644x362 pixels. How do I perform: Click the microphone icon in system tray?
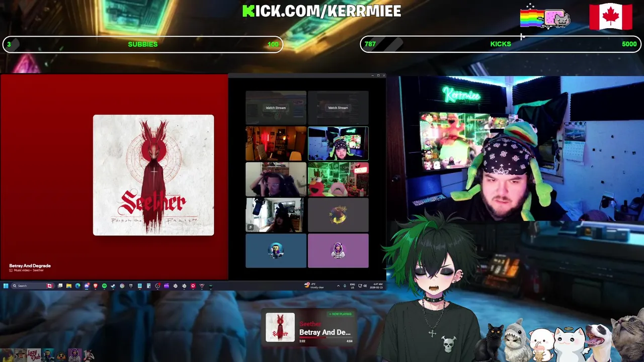345,286
